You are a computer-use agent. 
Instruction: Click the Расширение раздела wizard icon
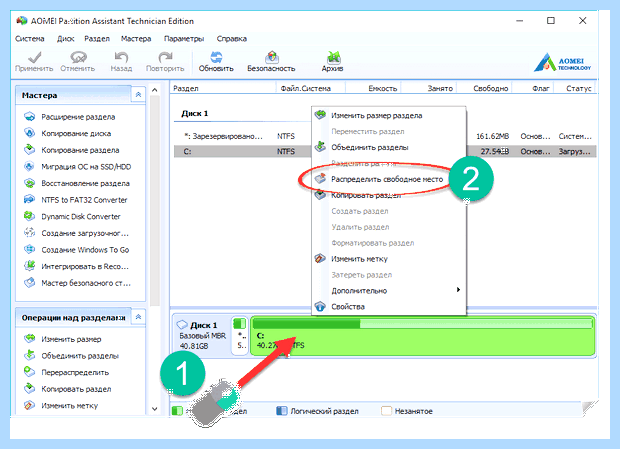click(30, 117)
